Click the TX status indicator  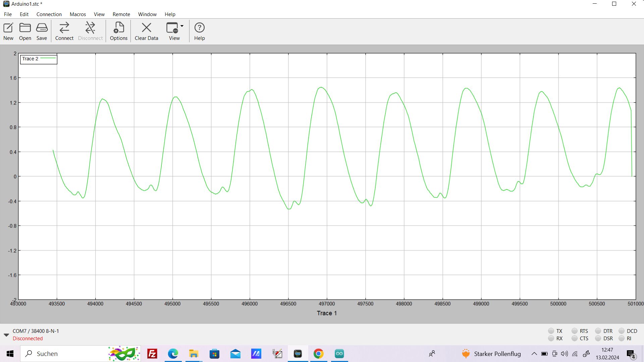551,331
